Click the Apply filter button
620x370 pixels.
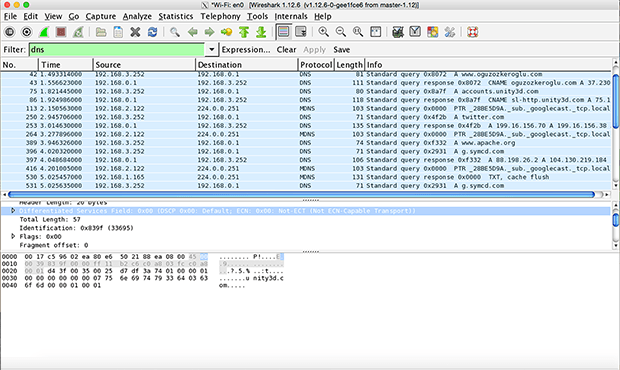(x=314, y=50)
